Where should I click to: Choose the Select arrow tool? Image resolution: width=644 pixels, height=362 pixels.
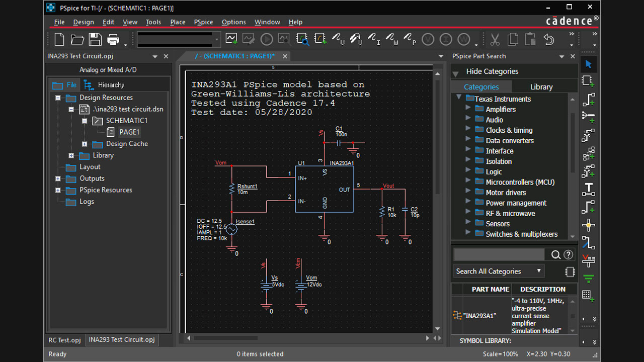[x=588, y=64]
